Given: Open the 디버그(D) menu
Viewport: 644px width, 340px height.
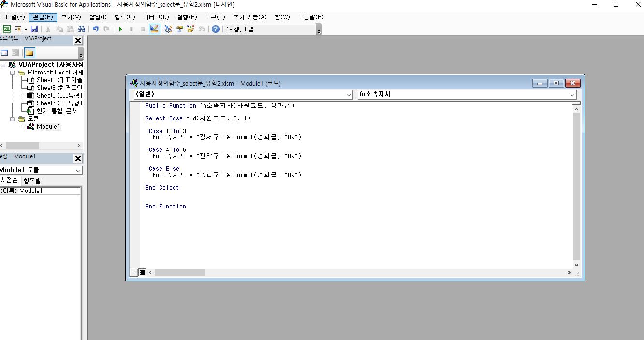Looking at the screenshot, I should [156, 17].
